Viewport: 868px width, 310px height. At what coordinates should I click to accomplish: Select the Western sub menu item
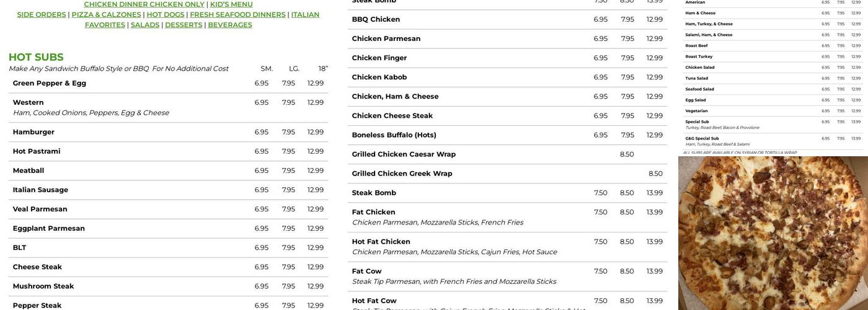[x=29, y=102]
